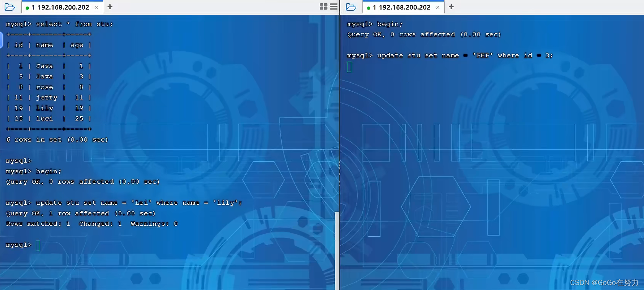The height and width of the screenshot is (290, 644).
Task: Click right pane 'Query OK, 0 rows affected' line
Action: (x=424, y=34)
